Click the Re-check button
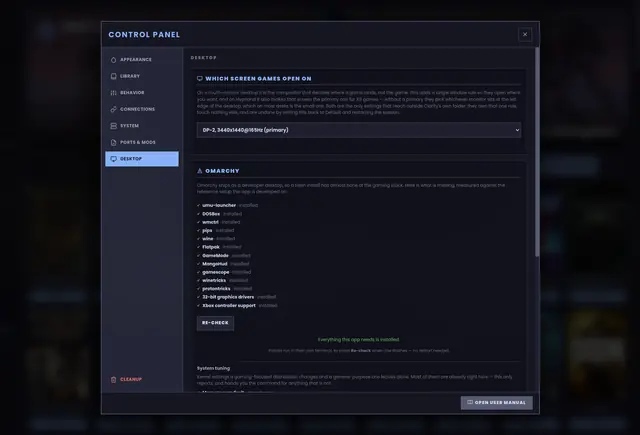Viewport: 640px width, 435px height. tap(215, 323)
